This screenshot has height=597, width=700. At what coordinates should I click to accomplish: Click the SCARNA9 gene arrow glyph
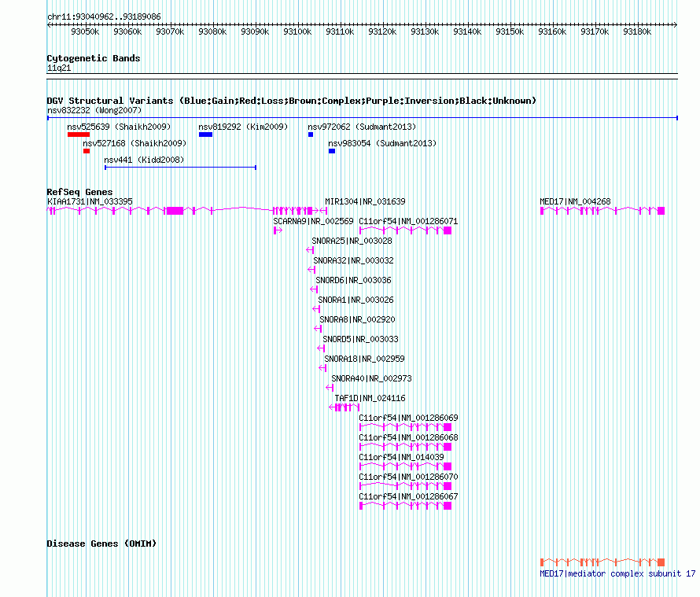click(x=278, y=230)
